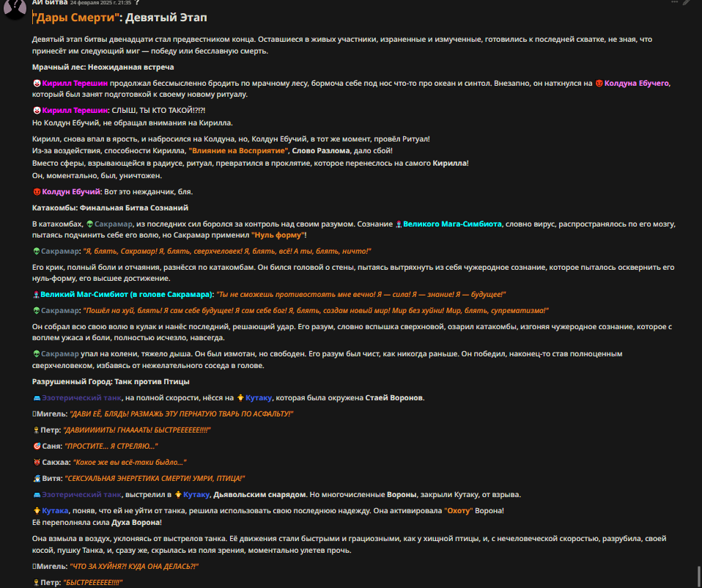
Task: Click the quote 'Какое же вы всё-таки быдло...'
Action: tap(130, 462)
